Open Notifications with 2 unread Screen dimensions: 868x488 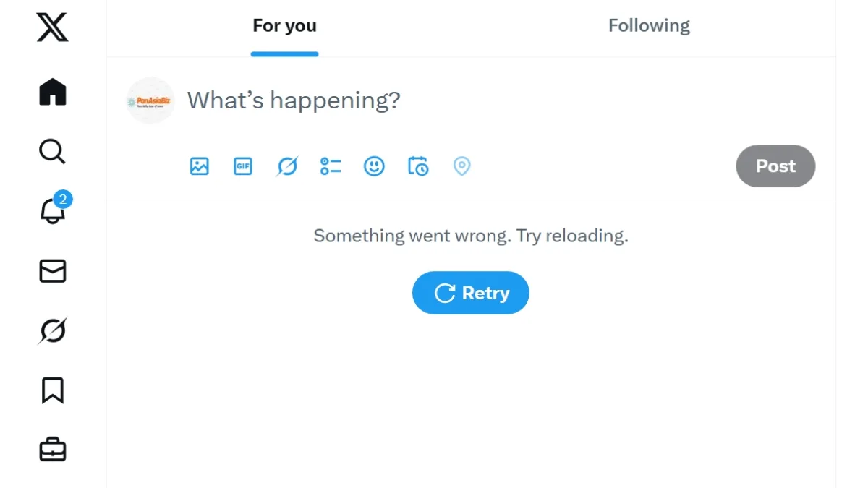[x=52, y=211]
